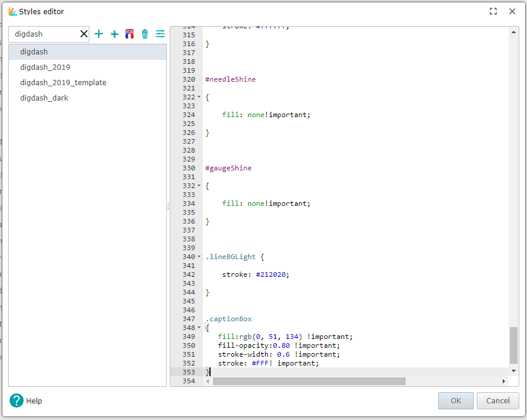This screenshot has height=420, width=527.
Task: Toggle fullscreen for the Styles editor
Action: click(x=493, y=11)
